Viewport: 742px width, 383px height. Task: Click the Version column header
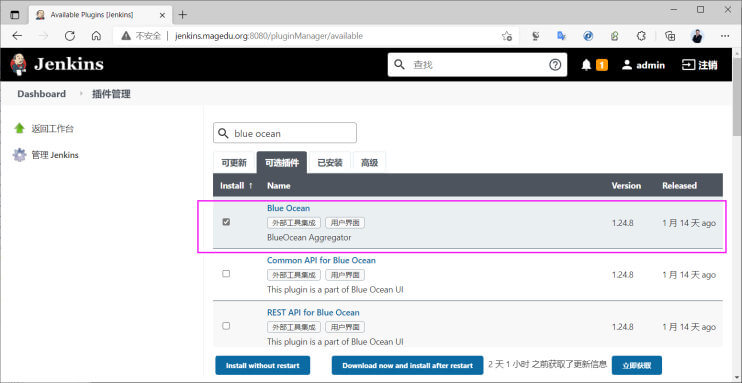pos(626,186)
